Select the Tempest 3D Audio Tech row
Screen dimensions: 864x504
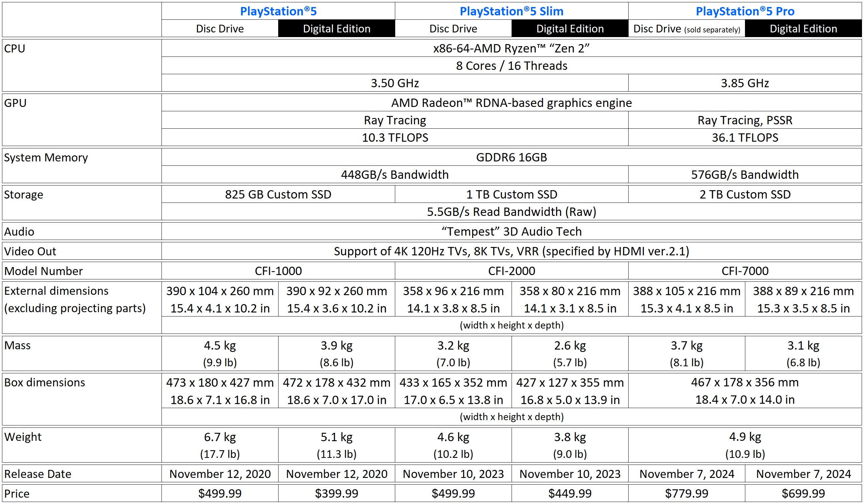point(512,232)
